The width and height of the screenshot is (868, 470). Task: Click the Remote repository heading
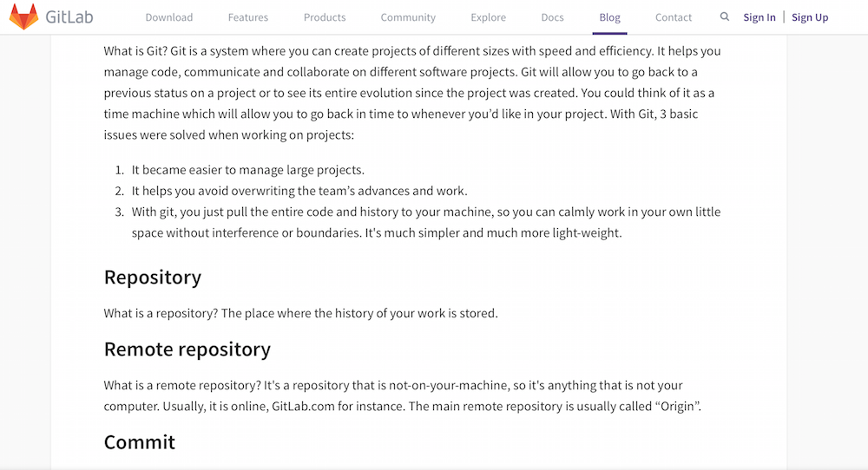pyautogui.click(x=187, y=349)
